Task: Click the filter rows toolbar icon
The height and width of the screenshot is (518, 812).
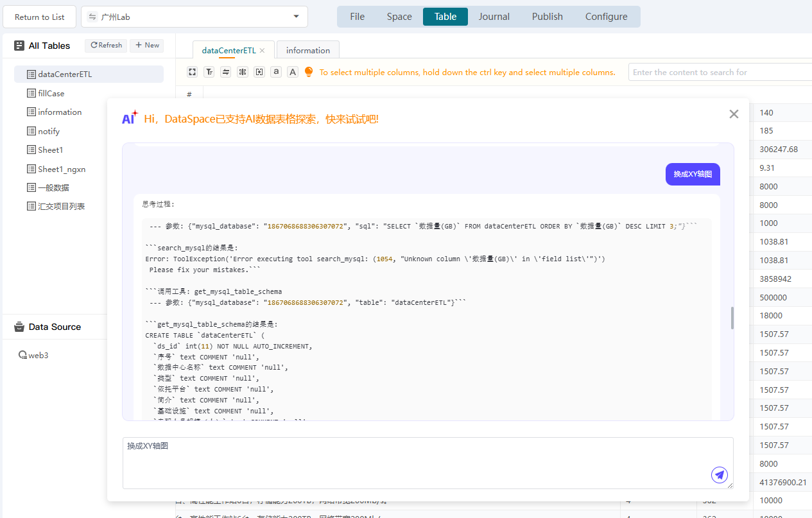Action: pos(209,72)
